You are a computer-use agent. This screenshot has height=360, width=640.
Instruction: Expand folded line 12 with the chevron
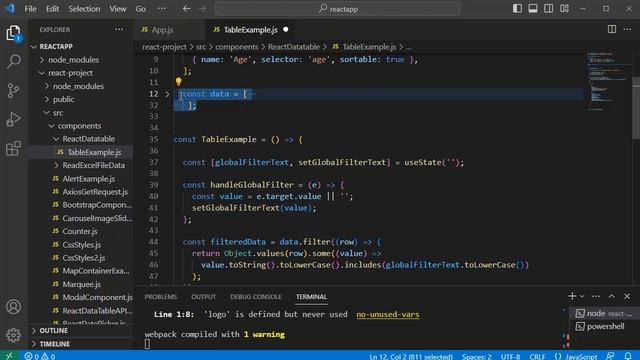167,94
